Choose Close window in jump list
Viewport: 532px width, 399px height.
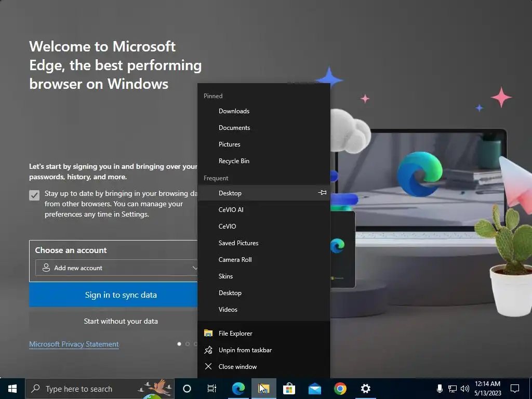[x=263, y=366]
